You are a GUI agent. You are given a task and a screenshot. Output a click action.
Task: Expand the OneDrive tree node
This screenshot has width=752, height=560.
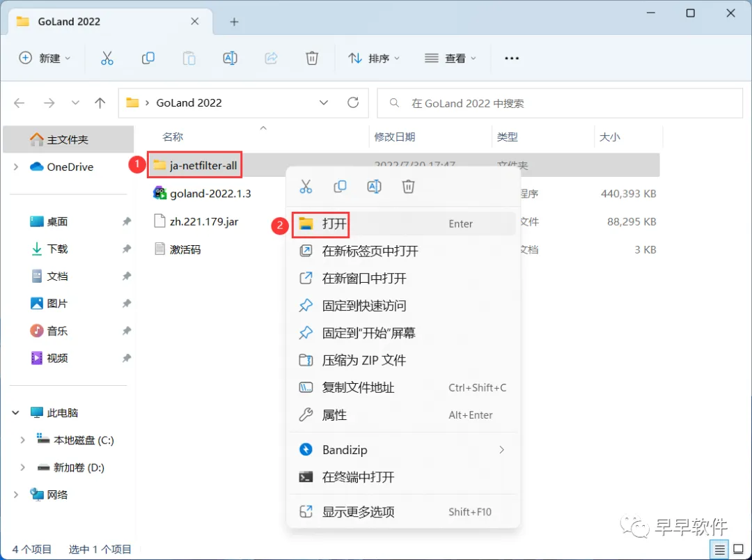point(16,167)
